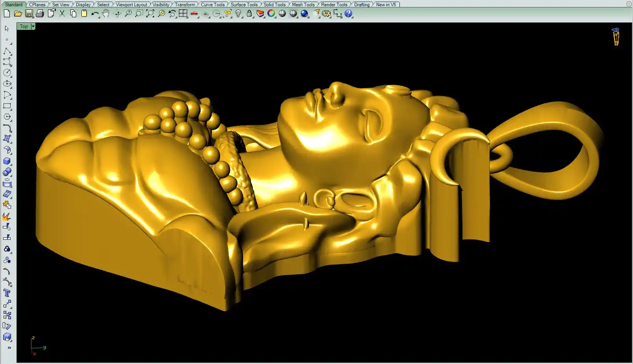Select the Box solid tool

pyautogui.click(x=7, y=161)
